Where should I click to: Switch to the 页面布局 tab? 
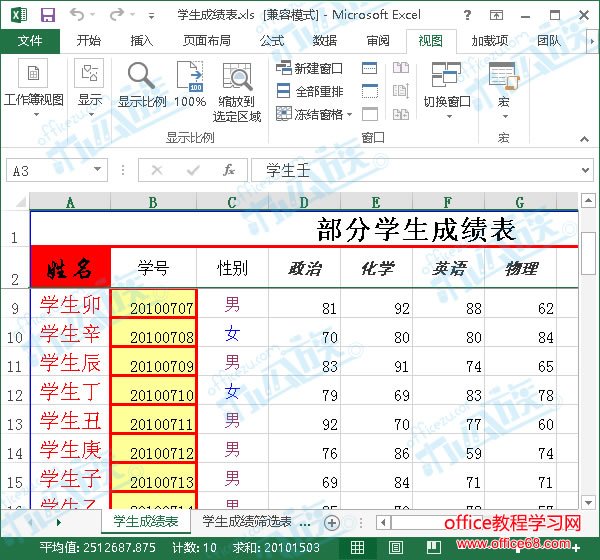(x=207, y=41)
